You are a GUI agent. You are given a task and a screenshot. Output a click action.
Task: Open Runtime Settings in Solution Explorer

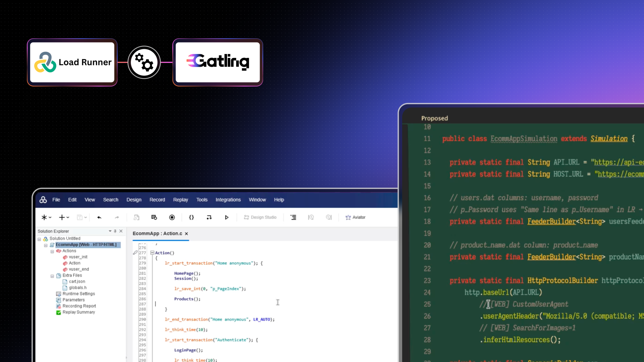coord(78,294)
